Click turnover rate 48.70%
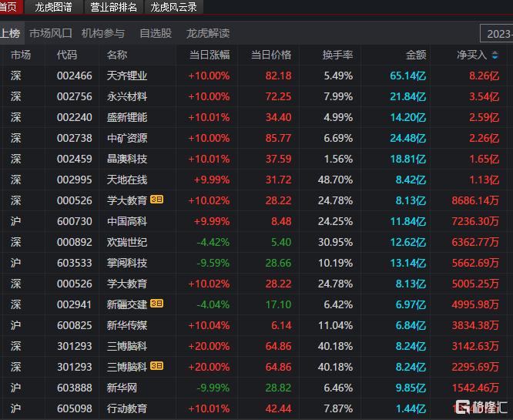The height and width of the screenshot is (420, 513). [335, 180]
